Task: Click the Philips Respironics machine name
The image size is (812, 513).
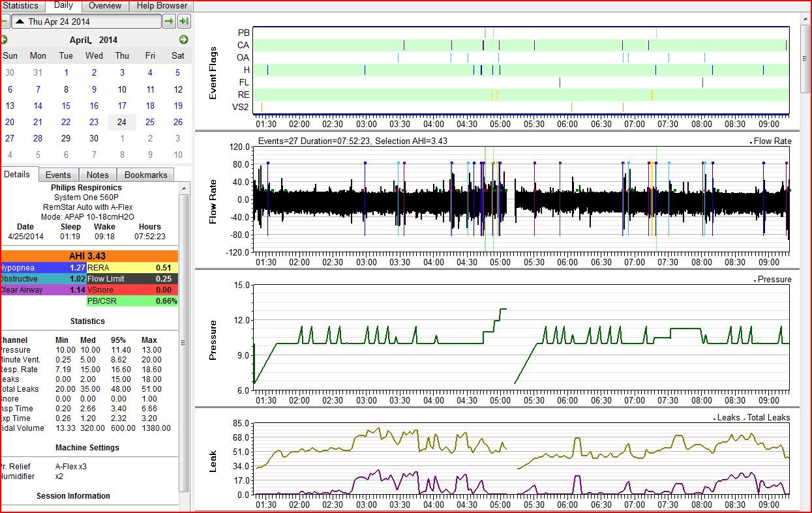Action: tap(86, 188)
